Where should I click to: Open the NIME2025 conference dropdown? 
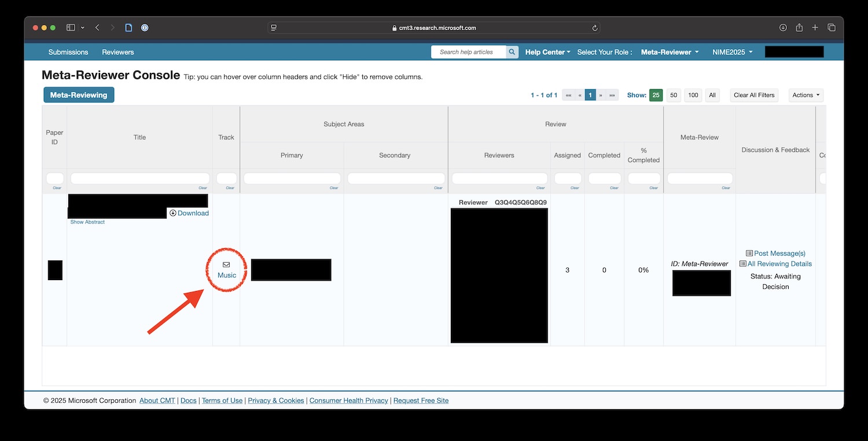tap(731, 52)
